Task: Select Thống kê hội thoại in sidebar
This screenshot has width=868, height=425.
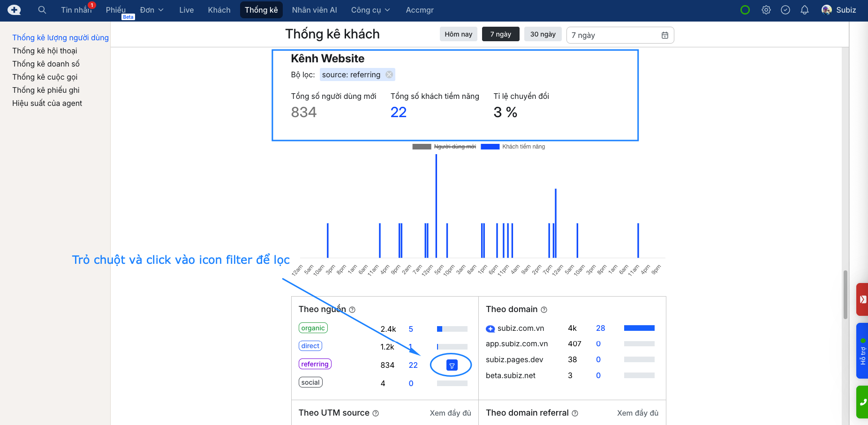Action: [45, 51]
